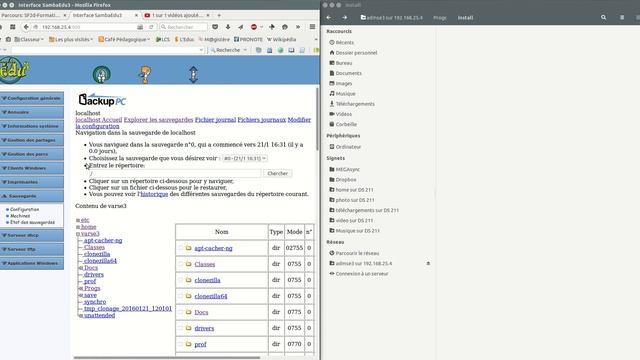Screen dimensions: 640x360
Task: Eject admse3 sur 192.168.25.4 share
Action: [428, 264]
